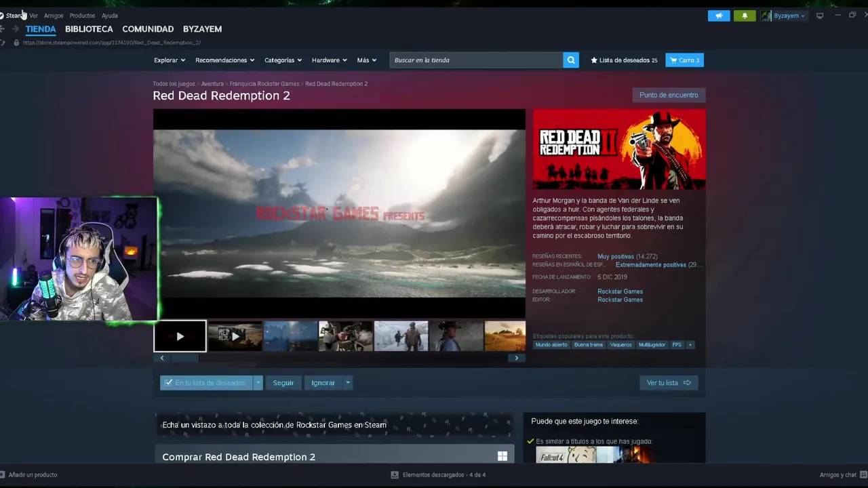The width and height of the screenshot is (868, 488).
Task: Switch to the BIBLIOTECA tab
Action: coord(89,29)
